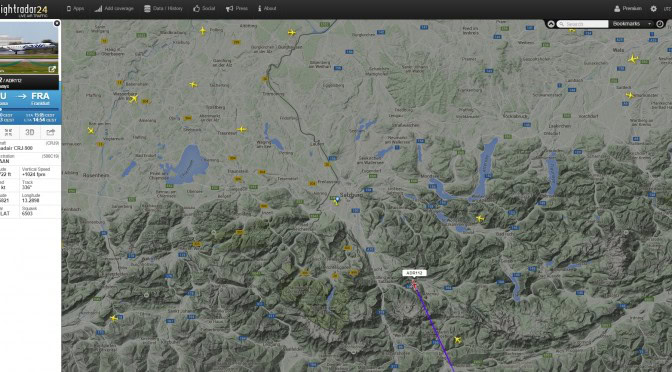Viewport: 672px width, 372px height.
Task: Switch to 3D view
Action: (30, 132)
